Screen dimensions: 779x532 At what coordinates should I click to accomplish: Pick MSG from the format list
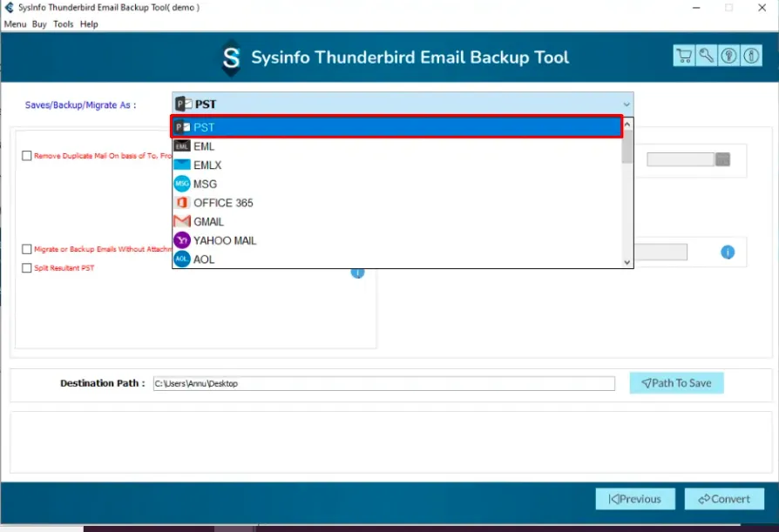[x=397, y=184]
